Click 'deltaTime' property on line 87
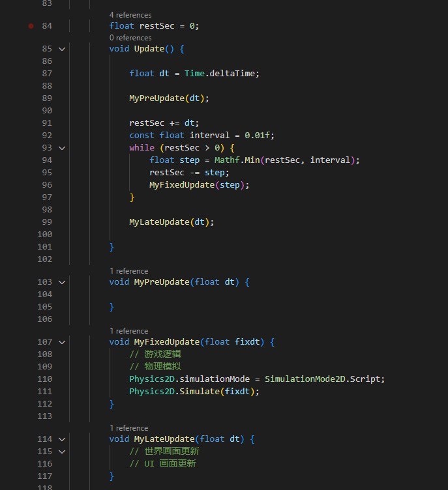 coord(232,74)
